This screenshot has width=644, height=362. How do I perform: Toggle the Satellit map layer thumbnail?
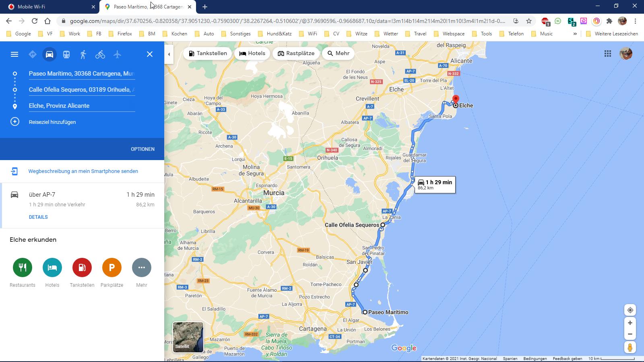pos(188,337)
